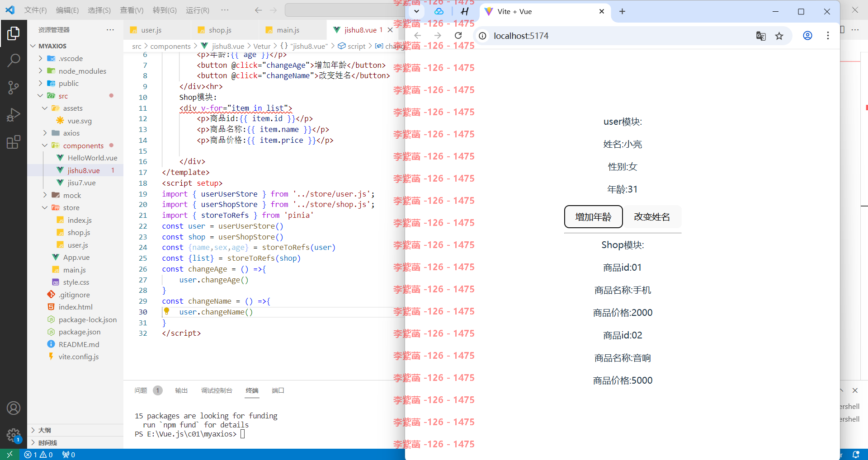
Task: Open App.vue in the explorer
Action: tap(76, 257)
